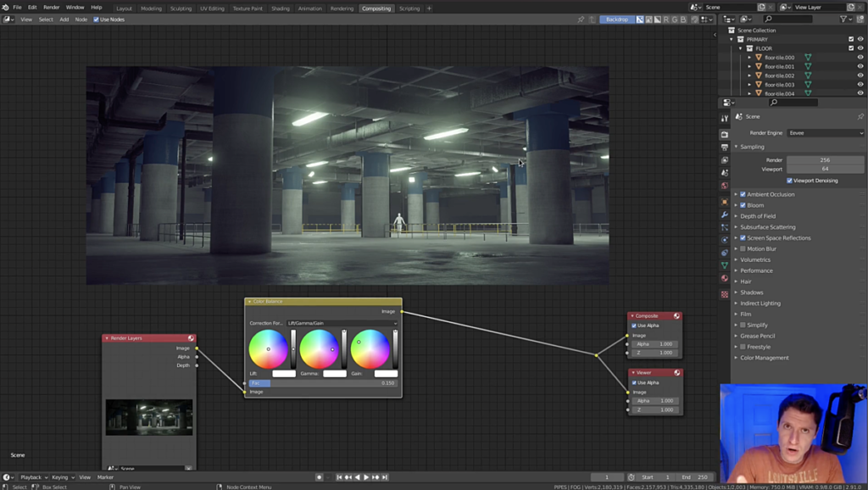This screenshot has width=868, height=490.
Task: Open the Node menu in node editor
Action: [x=81, y=19]
